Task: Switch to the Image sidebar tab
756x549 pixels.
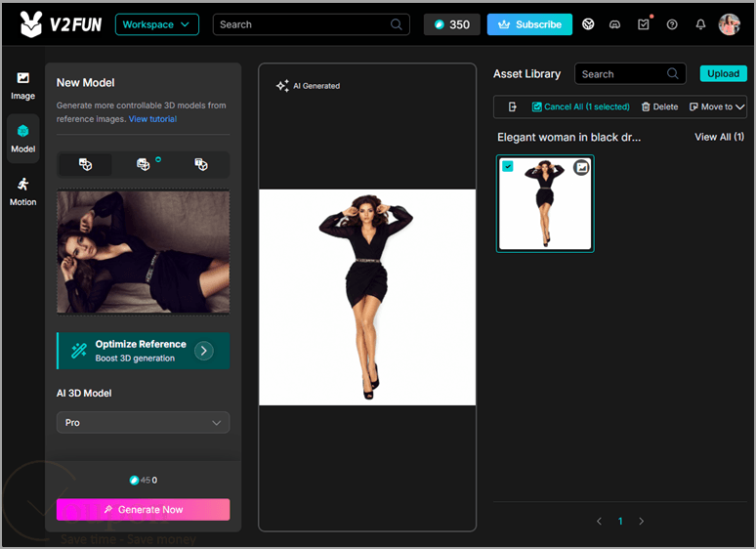Action: point(23,86)
